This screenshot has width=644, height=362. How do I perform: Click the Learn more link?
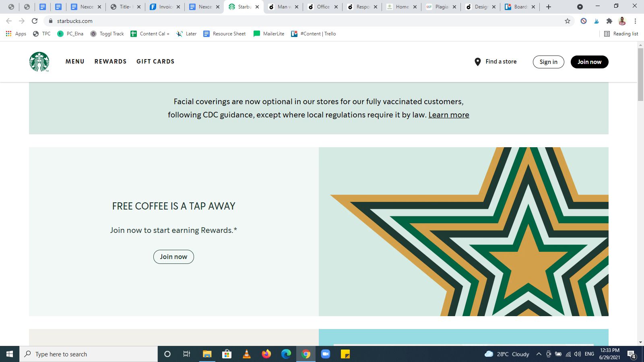(449, 115)
